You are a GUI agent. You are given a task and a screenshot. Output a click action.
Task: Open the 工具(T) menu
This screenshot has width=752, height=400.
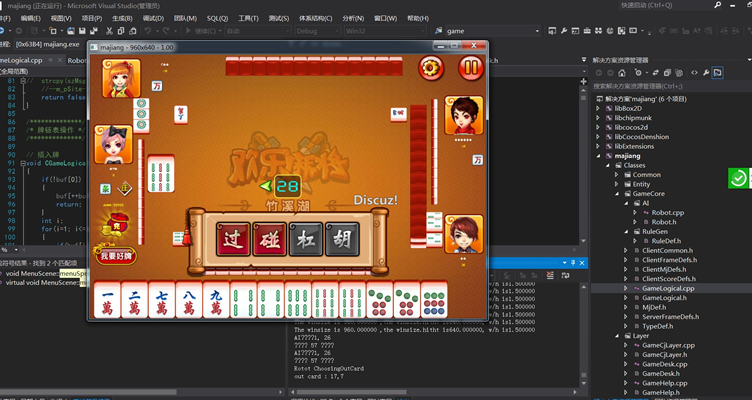[x=248, y=18]
